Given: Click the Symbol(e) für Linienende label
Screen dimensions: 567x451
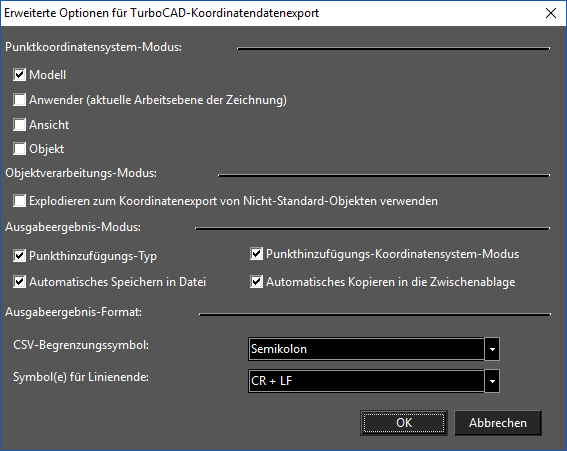Looking at the screenshot, I should pyautogui.click(x=81, y=377).
